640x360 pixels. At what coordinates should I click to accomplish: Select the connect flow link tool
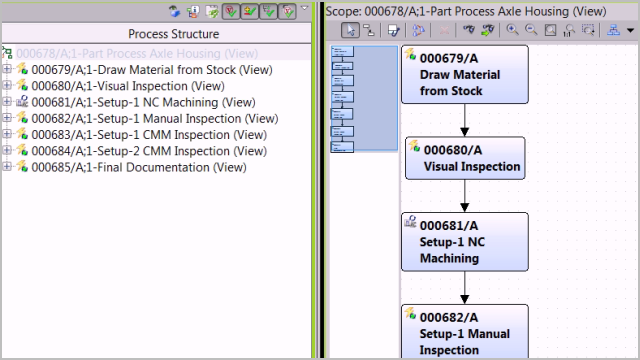[369, 30]
